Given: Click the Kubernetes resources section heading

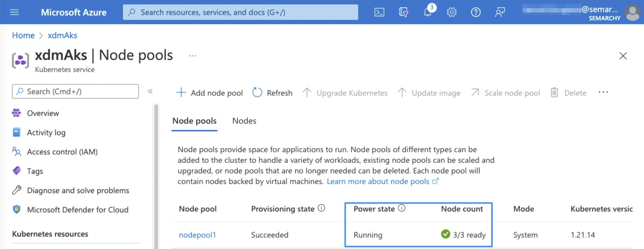Looking at the screenshot, I should pos(50,234).
